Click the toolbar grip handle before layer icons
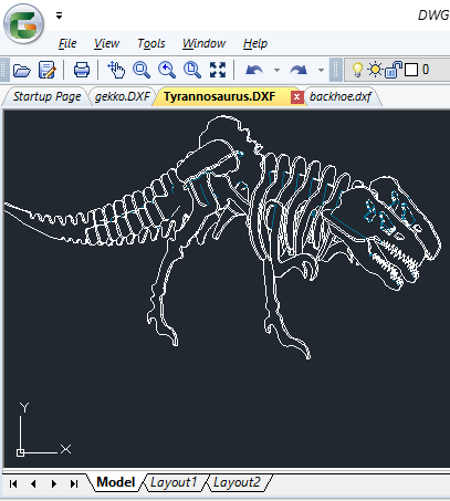This screenshot has width=450, height=501. (x=336, y=70)
